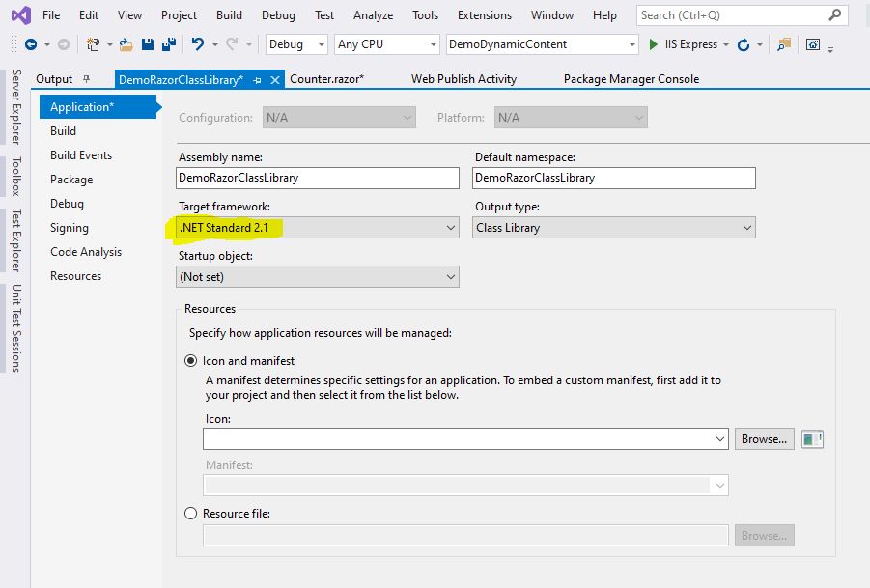Open the Help menu

pyautogui.click(x=604, y=15)
